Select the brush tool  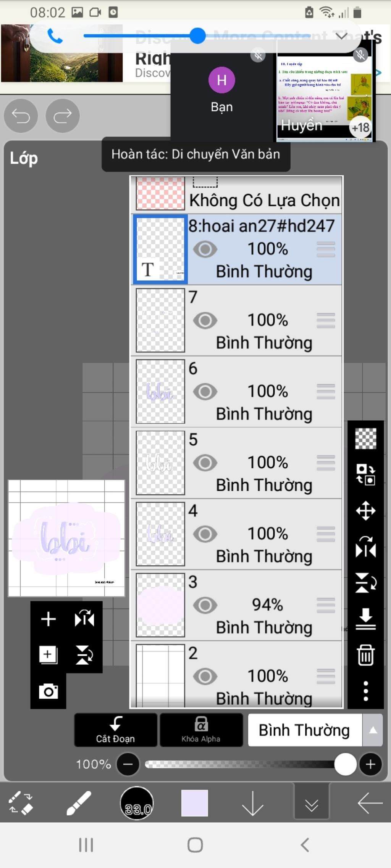[79, 803]
